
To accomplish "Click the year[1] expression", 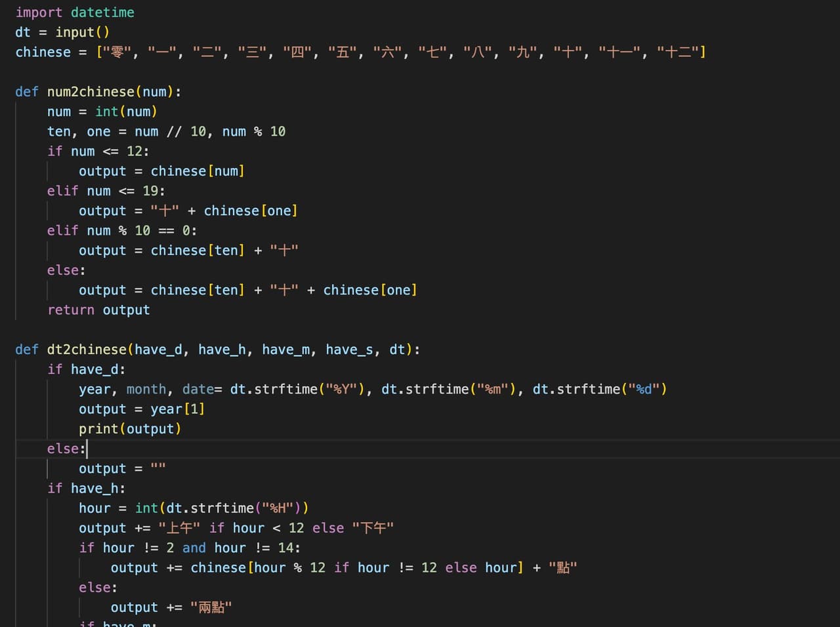I will pos(177,409).
